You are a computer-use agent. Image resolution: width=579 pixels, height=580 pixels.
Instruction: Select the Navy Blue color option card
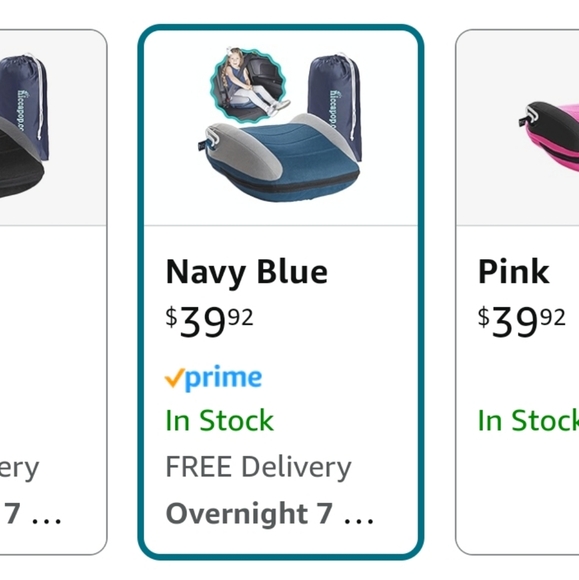click(x=281, y=292)
